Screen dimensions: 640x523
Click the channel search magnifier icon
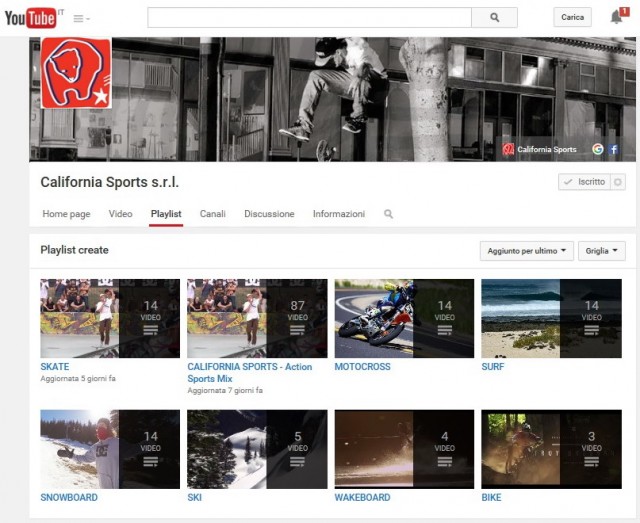pos(389,214)
